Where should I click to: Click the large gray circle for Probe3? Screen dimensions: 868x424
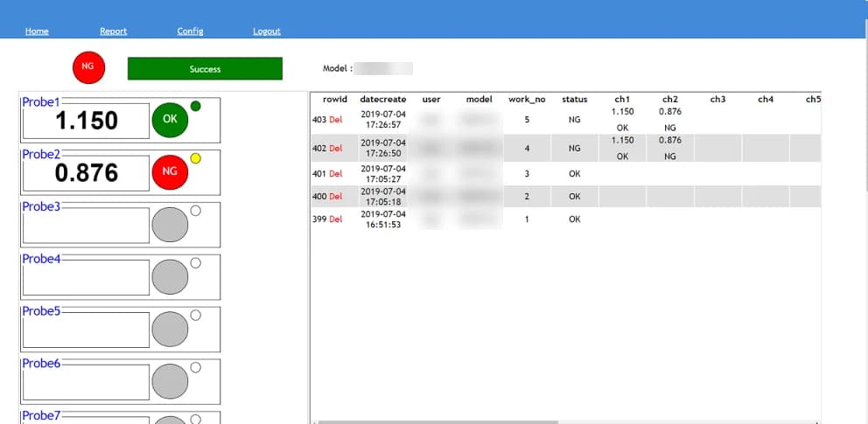coord(170,225)
